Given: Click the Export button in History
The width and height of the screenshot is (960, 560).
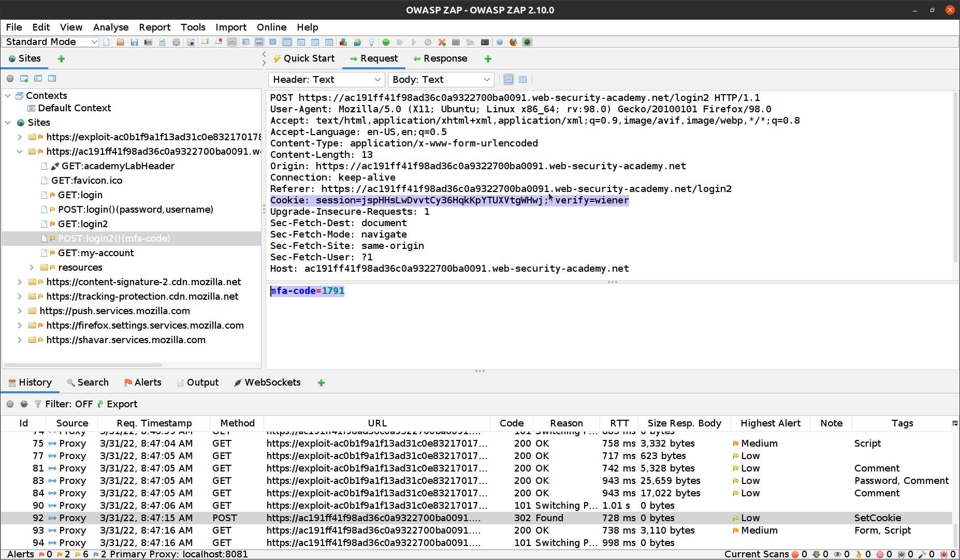Looking at the screenshot, I should (117, 404).
